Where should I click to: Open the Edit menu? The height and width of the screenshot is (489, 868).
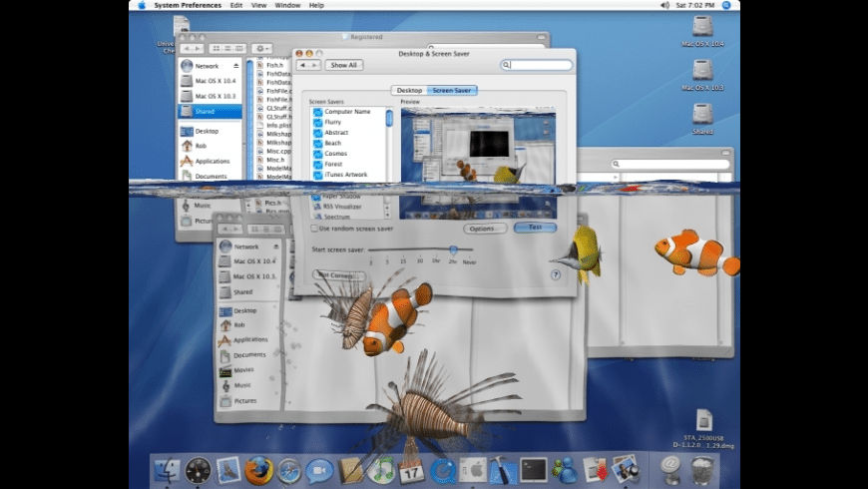(x=236, y=5)
